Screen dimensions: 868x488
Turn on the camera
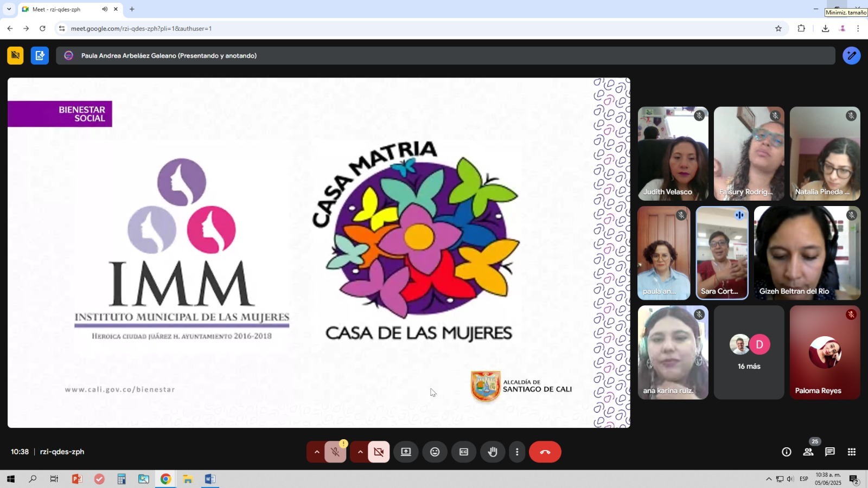(379, 452)
